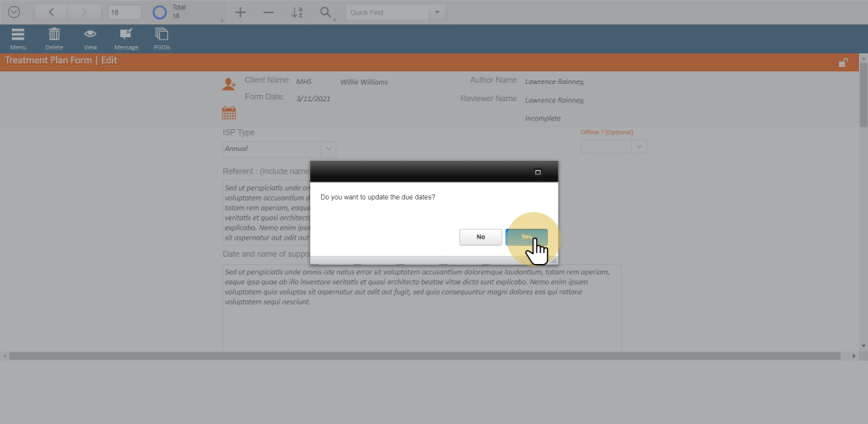Click Yes to update due dates
Viewport: 868px width, 424px height.
526,237
